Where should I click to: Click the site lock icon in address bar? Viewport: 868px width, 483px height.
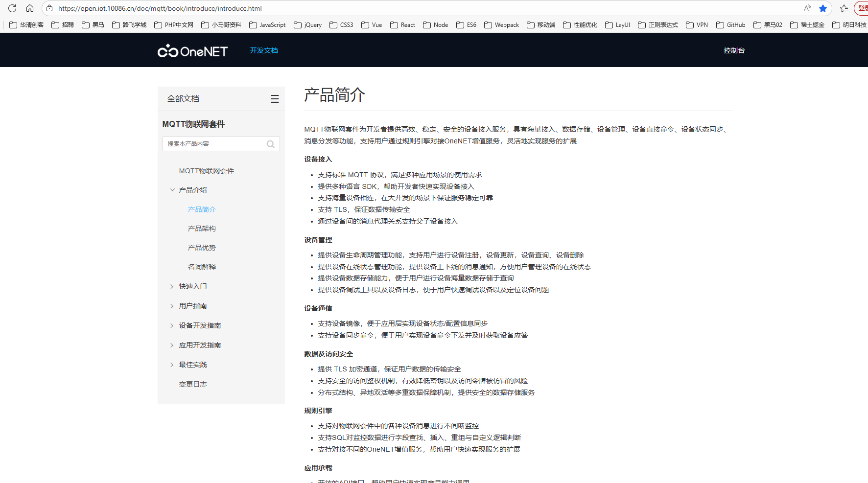coord(49,8)
